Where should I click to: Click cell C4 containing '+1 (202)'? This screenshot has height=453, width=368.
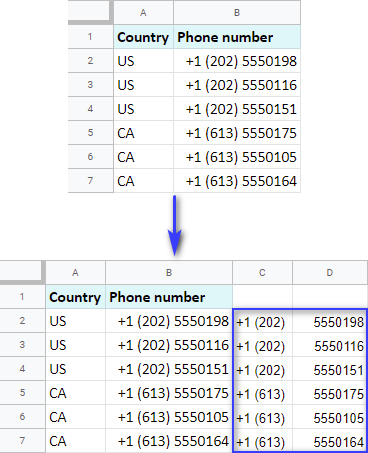click(x=262, y=369)
